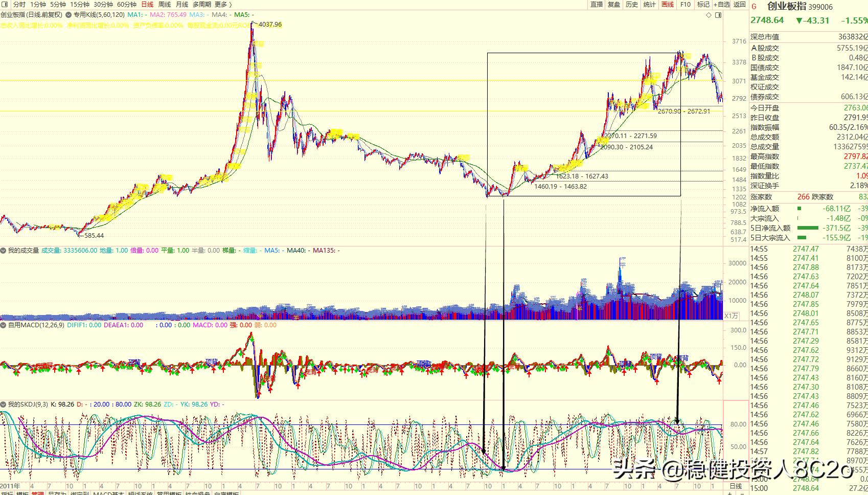Click the 今日开盘 row label

click(x=765, y=108)
